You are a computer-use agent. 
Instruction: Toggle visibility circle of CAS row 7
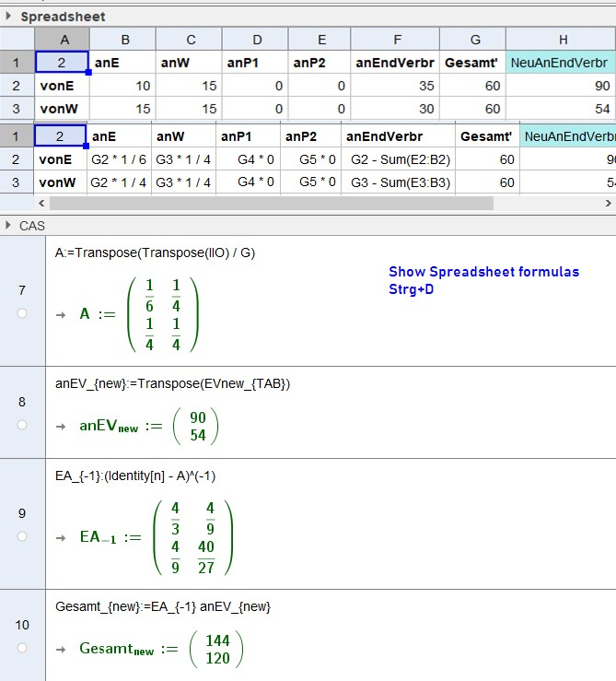22,313
